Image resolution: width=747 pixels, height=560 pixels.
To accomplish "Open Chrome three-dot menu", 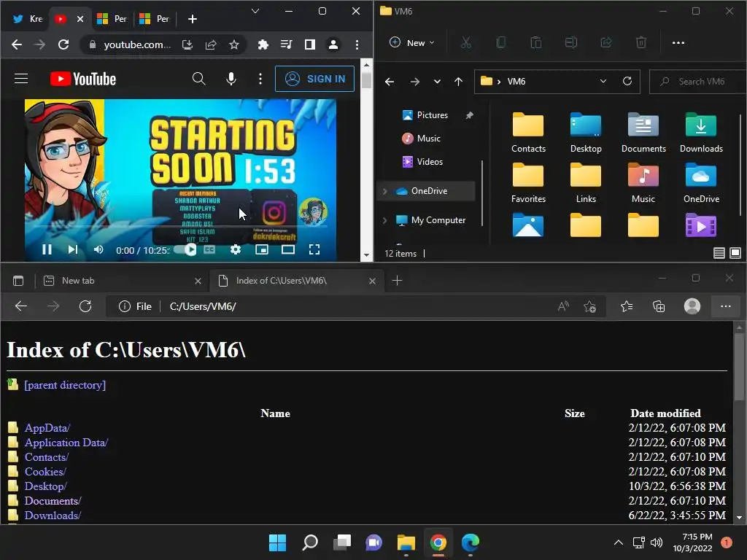I will [x=357, y=44].
